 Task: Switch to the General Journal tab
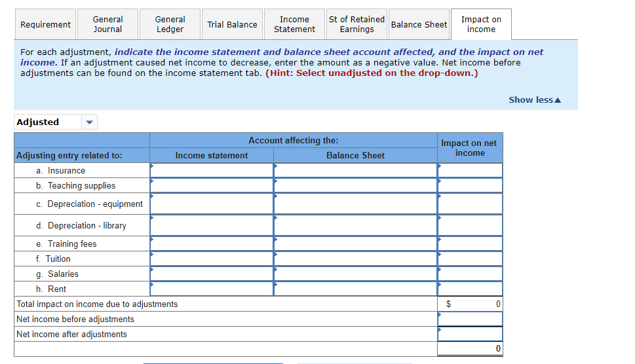click(107, 24)
